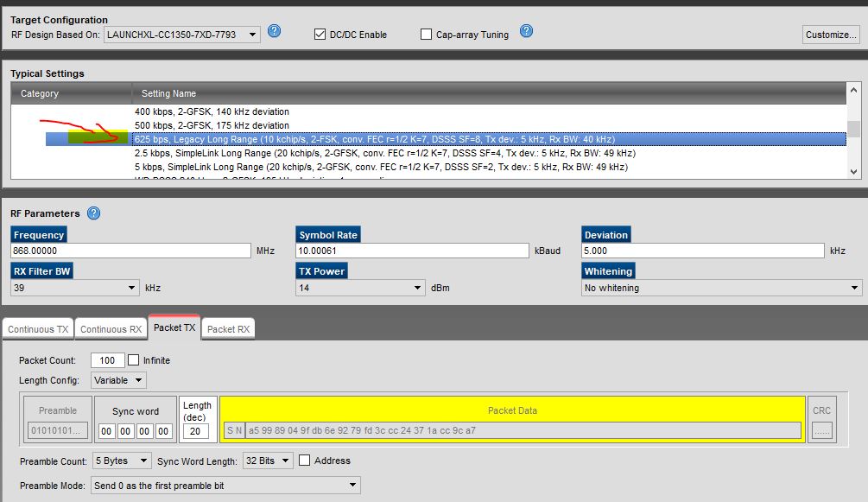Click the Category column header
The height and width of the screenshot is (502, 868).
click(x=71, y=93)
